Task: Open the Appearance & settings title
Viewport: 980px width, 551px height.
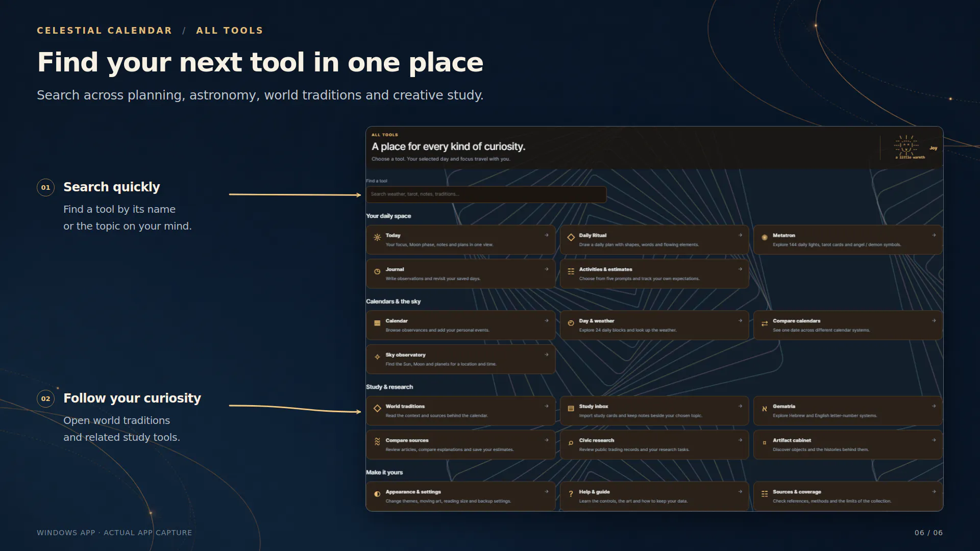Action: (x=413, y=492)
